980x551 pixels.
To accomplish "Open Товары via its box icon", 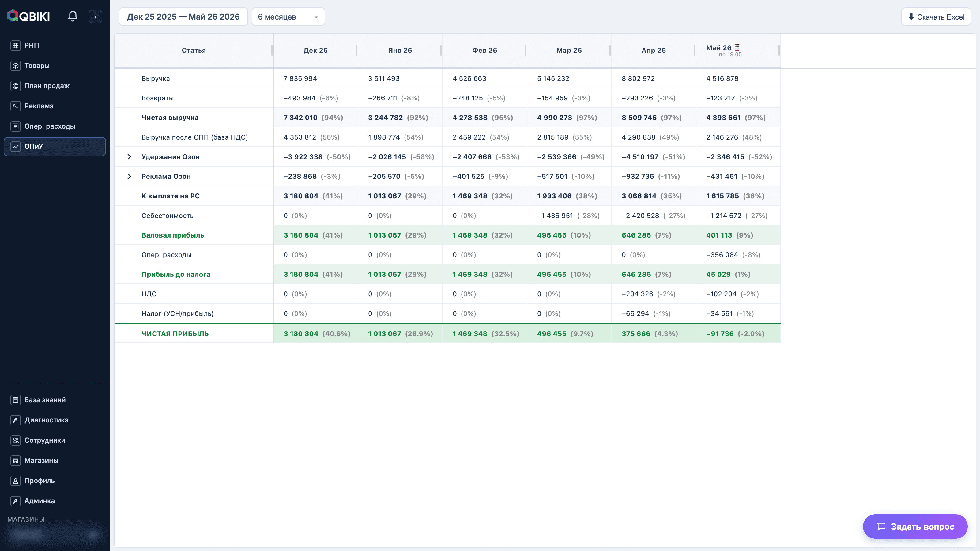I will click(x=16, y=66).
